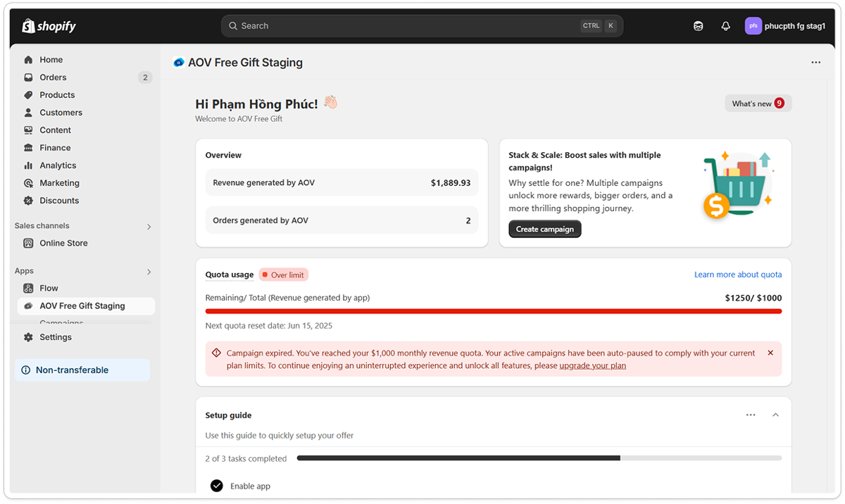Open the notifications bell
The height and width of the screenshot is (504, 845).
tap(725, 26)
